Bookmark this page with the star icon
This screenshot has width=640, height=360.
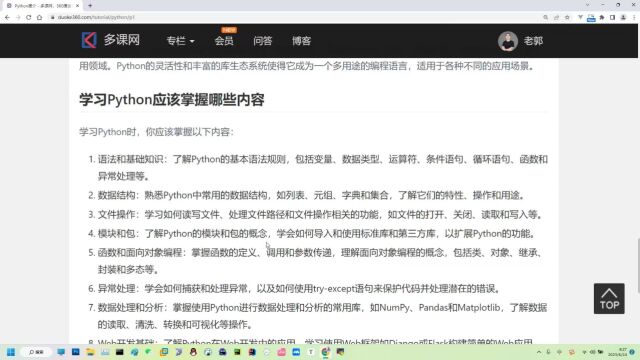tap(567, 17)
